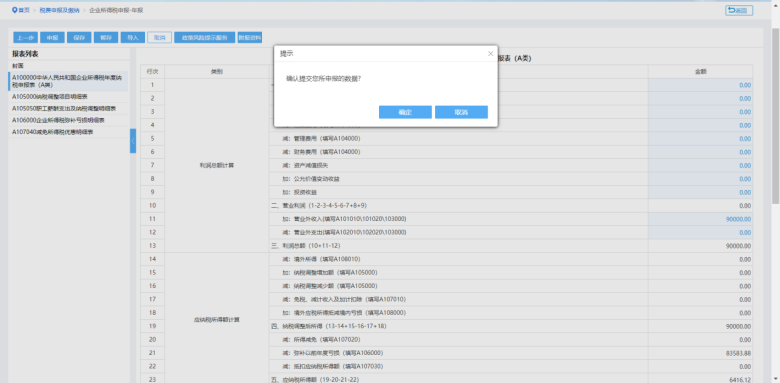
Task: Open 税费申报及缴纳 breadcrumb link
Action: [59, 10]
